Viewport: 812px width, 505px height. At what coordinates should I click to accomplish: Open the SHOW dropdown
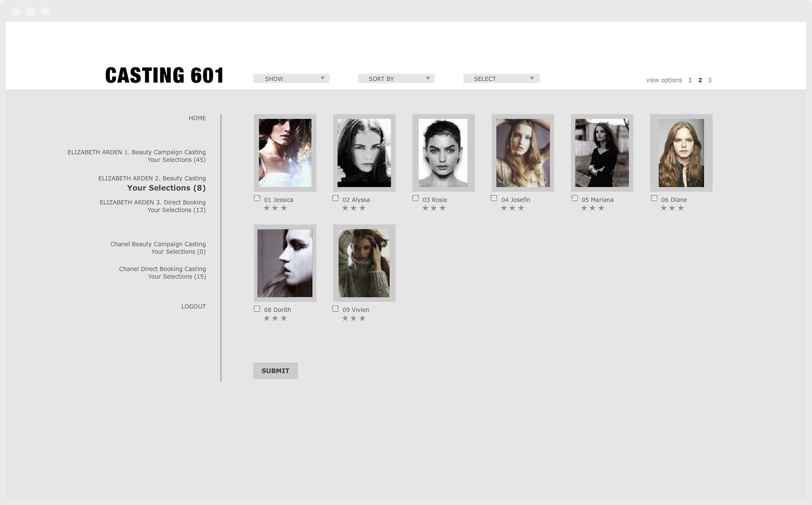pyautogui.click(x=291, y=79)
